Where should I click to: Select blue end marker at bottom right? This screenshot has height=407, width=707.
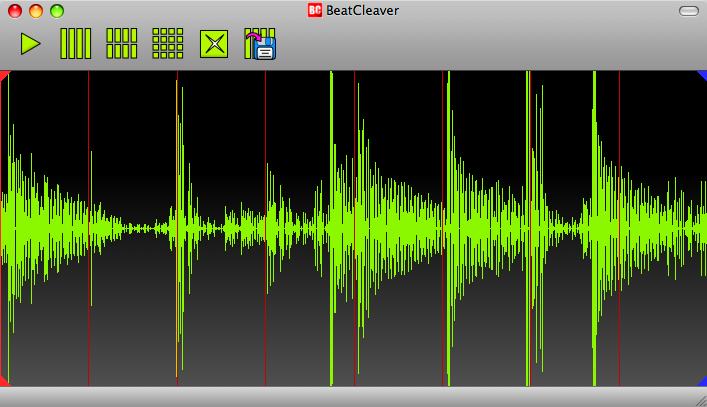click(x=702, y=381)
